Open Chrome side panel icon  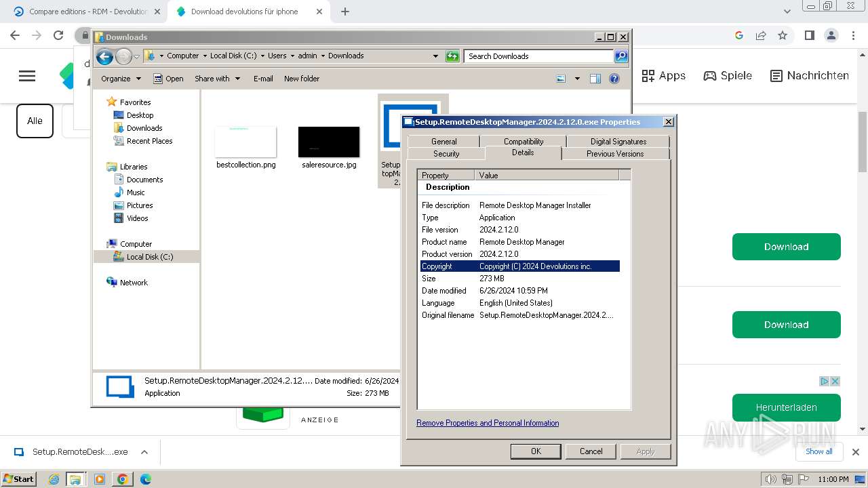tap(809, 35)
